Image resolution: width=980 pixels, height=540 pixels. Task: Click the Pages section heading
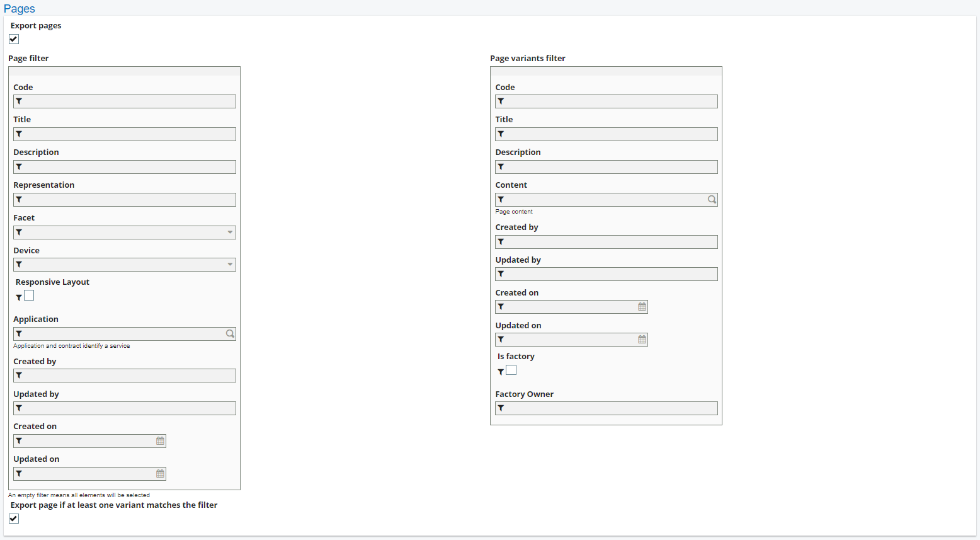20,9
